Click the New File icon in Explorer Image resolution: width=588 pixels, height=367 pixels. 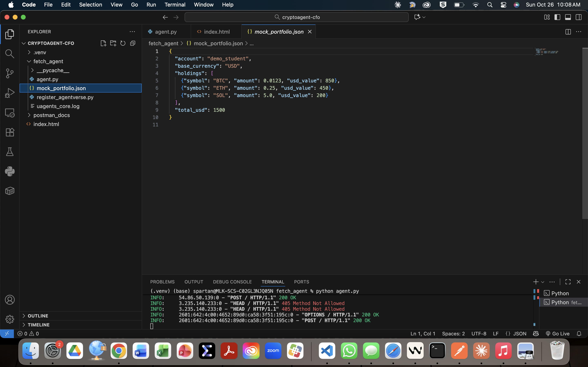tap(103, 43)
